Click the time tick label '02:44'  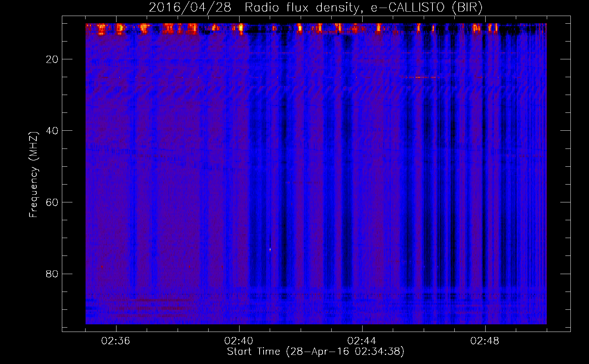[x=362, y=341]
